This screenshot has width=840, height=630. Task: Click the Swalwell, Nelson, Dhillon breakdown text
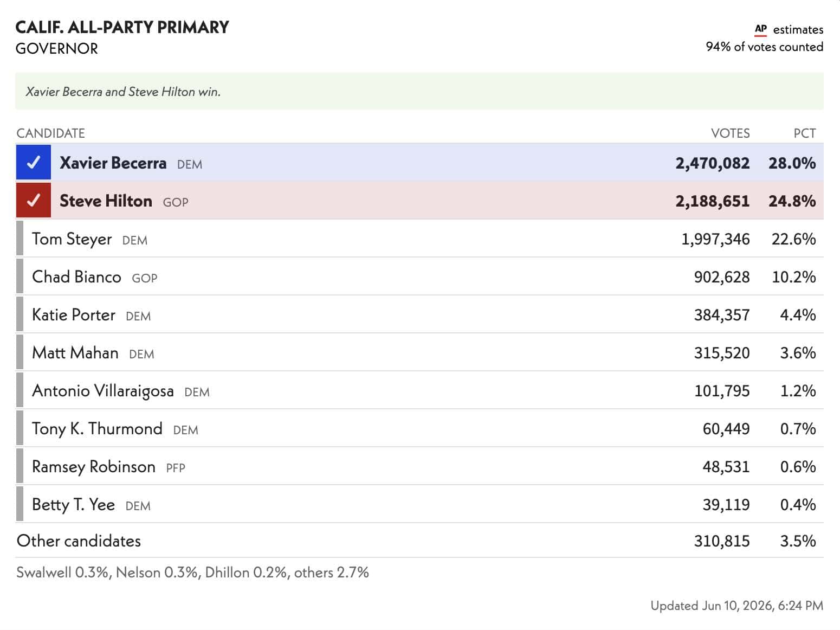(192, 573)
